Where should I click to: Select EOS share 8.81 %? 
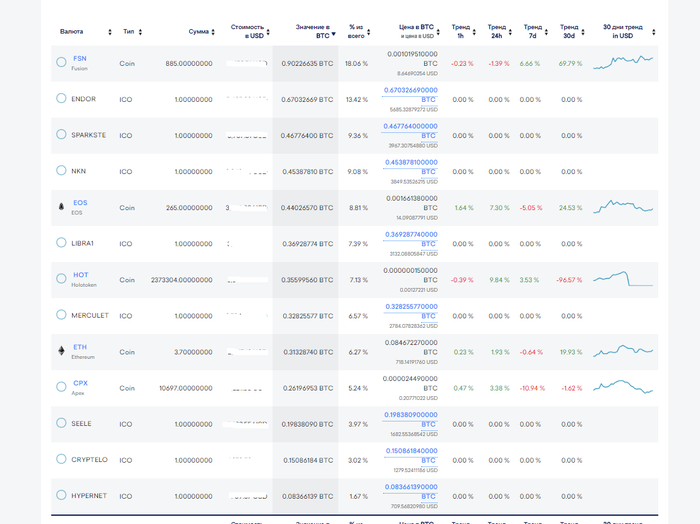[358, 208]
